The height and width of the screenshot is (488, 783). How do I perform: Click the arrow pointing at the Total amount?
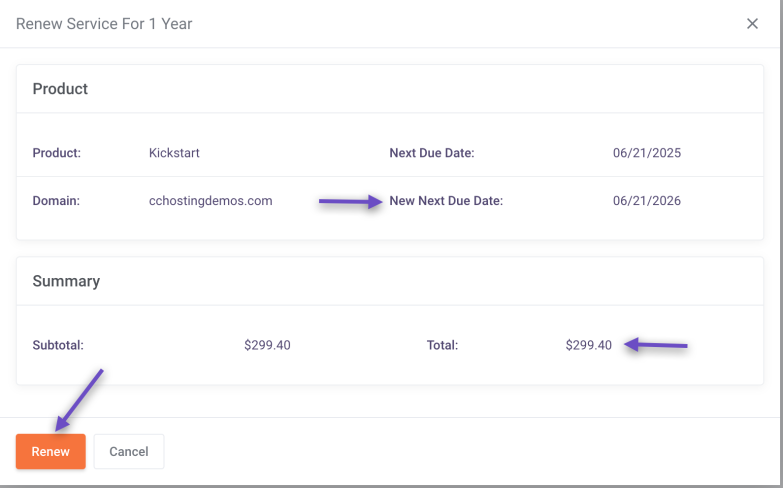656,346
